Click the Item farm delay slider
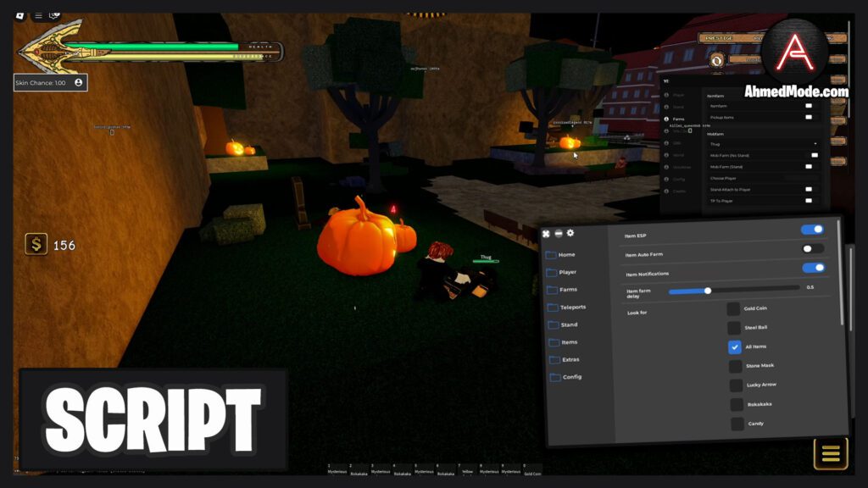Screen dimensions: 868x488 (x=734, y=290)
